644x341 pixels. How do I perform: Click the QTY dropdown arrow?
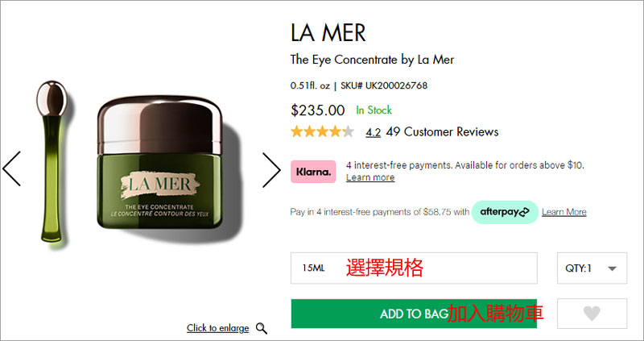pyautogui.click(x=612, y=268)
